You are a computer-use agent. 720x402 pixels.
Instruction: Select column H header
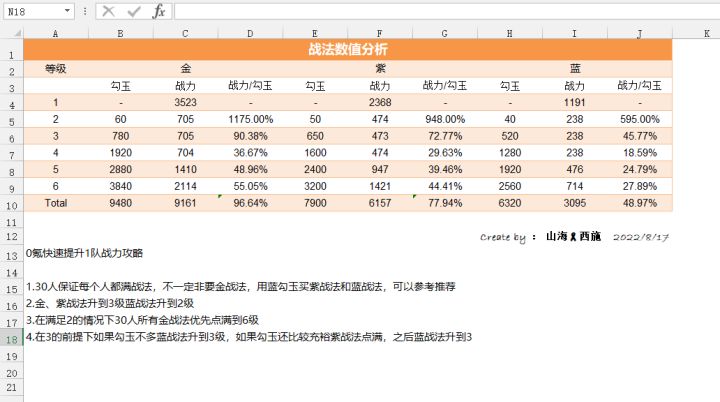(x=510, y=34)
